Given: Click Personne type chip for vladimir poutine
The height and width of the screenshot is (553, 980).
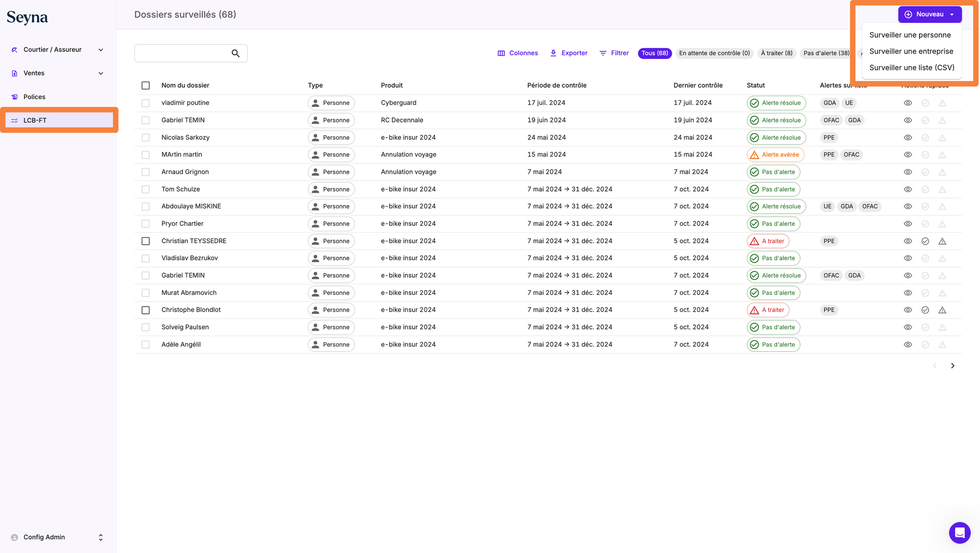Looking at the screenshot, I should (x=331, y=103).
